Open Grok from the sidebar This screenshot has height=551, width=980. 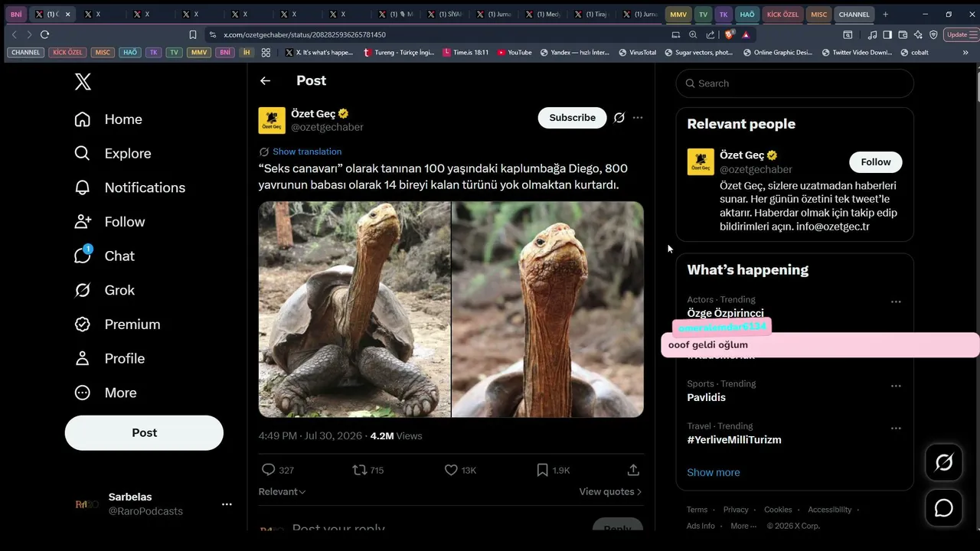pyautogui.click(x=104, y=290)
